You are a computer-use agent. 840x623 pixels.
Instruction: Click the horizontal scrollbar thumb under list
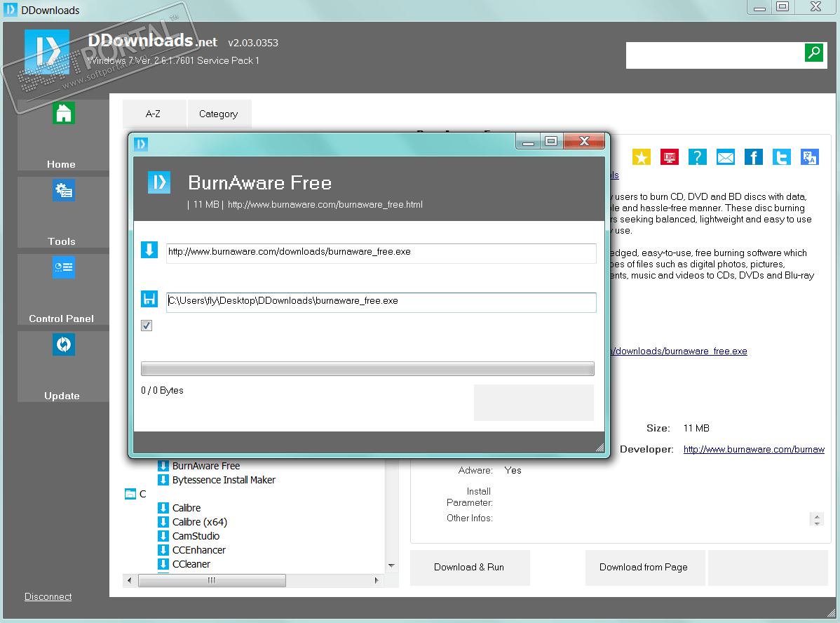click(212, 580)
